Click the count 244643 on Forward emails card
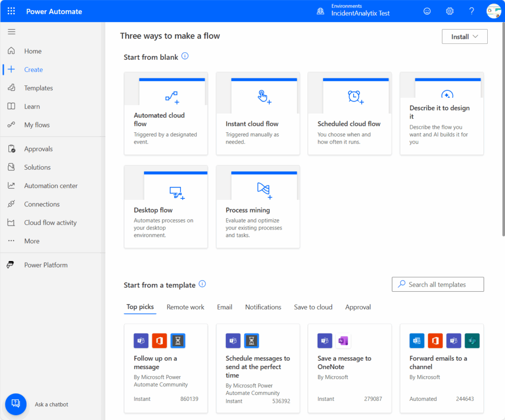 [465, 399]
